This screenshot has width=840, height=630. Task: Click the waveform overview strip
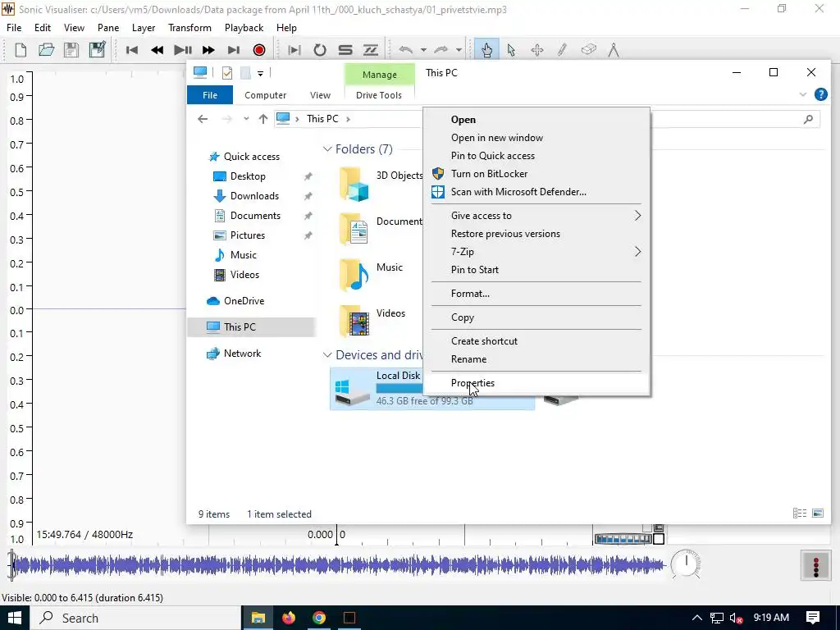(337, 564)
